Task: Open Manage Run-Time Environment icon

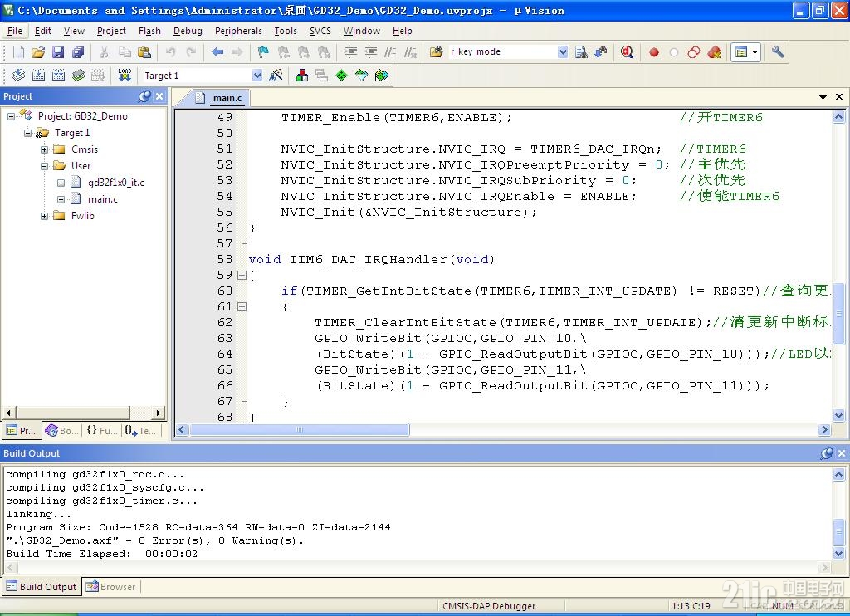Action: click(x=362, y=76)
